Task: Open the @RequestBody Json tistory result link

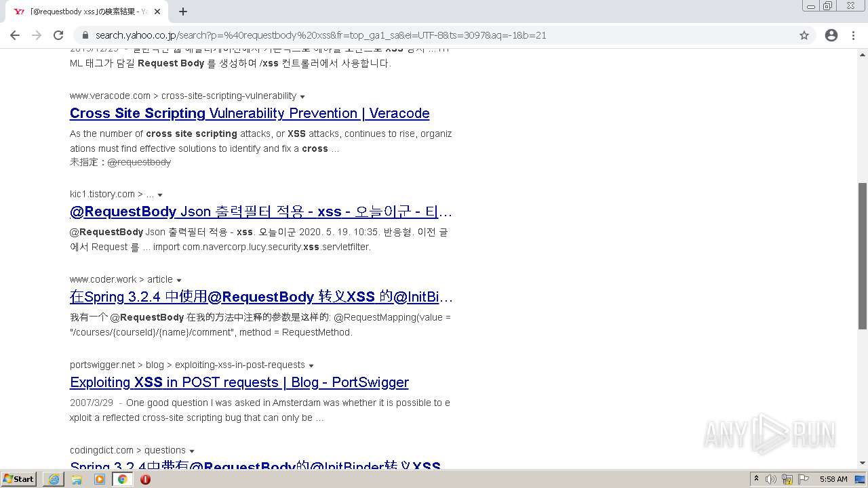Action: point(261,211)
